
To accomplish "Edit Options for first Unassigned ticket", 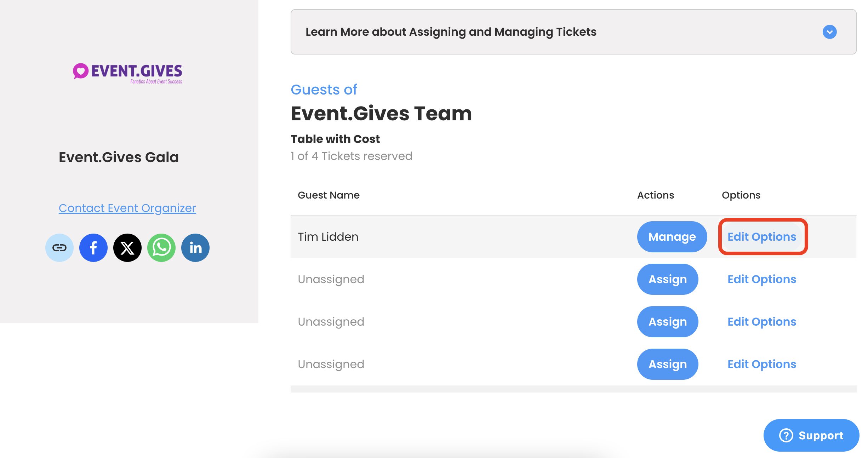I will point(762,279).
